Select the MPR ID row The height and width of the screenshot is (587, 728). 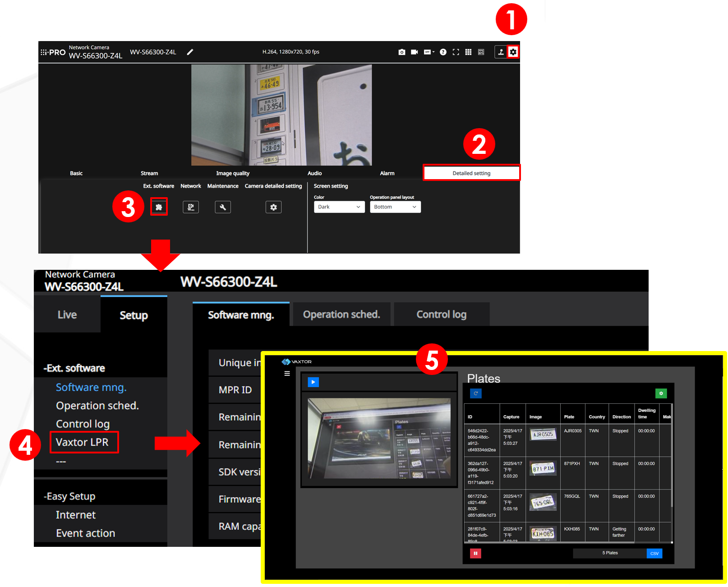[235, 390]
